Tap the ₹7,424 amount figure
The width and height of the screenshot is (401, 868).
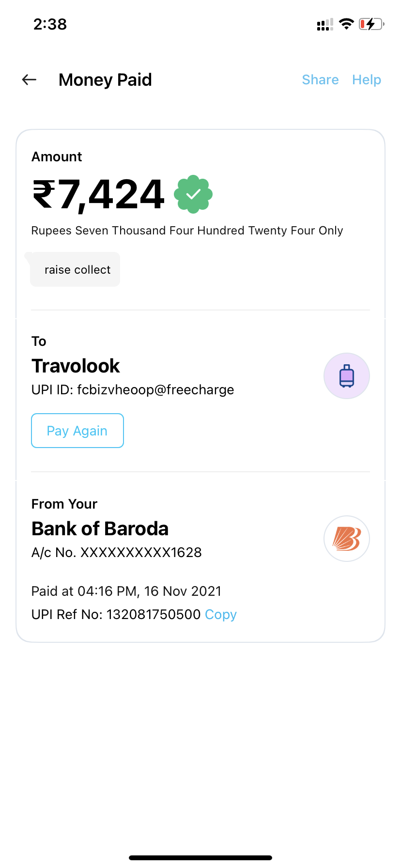click(x=99, y=195)
